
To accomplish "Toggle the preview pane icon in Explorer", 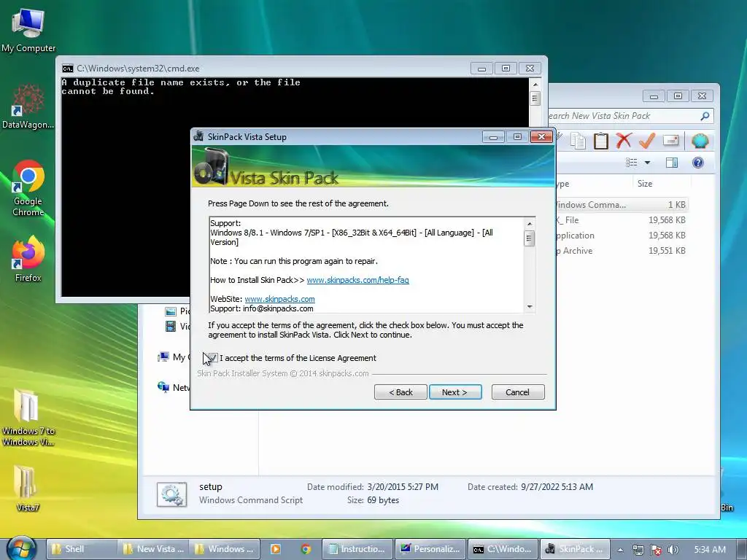I will (x=672, y=163).
